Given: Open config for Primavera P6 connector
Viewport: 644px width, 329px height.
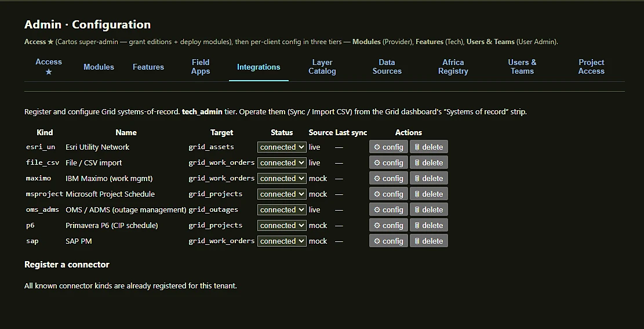Looking at the screenshot, I should click(x=388, y=225).
